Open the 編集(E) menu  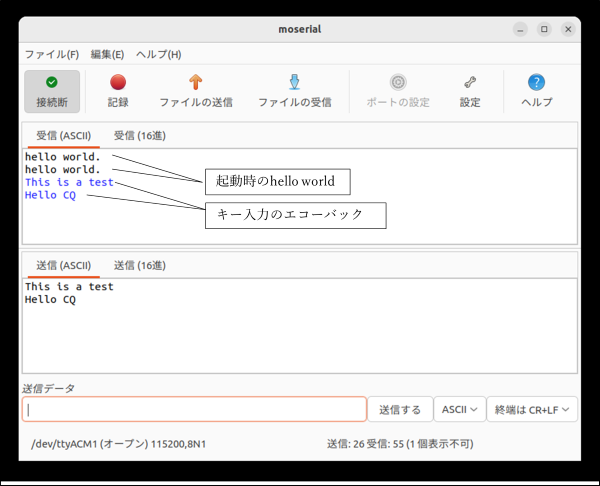(x=107, y=54)
